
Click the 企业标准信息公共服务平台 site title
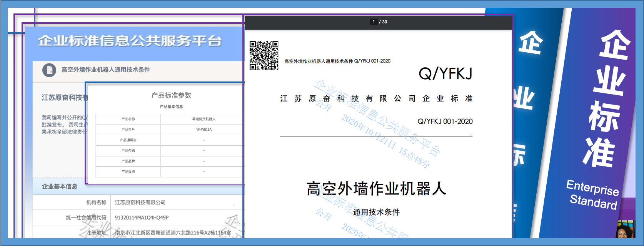[x=130, y=41]
